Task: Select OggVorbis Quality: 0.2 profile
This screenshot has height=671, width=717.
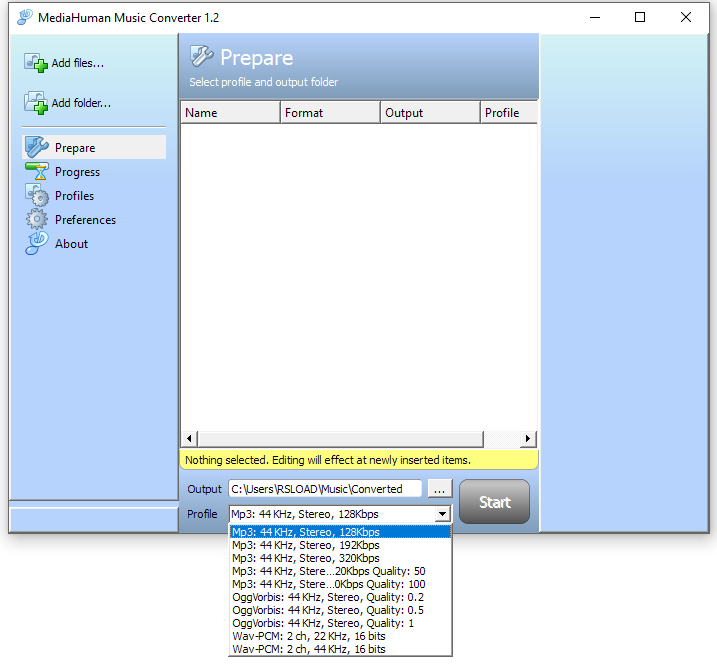Action: click(340, 597)
